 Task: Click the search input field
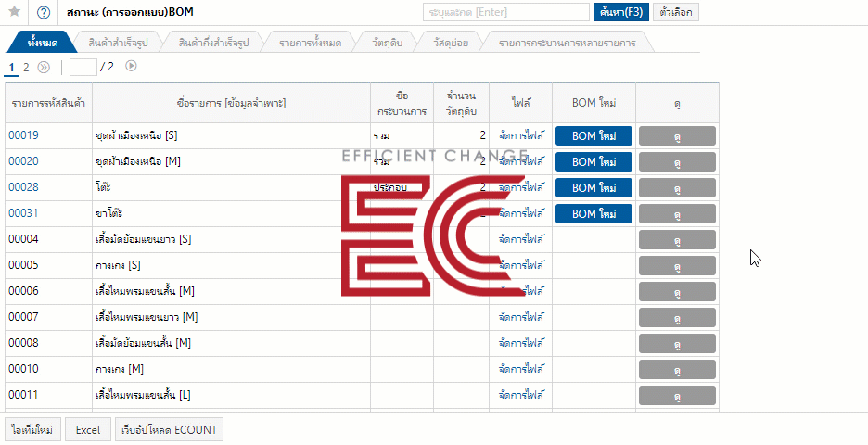click(506, 12)
